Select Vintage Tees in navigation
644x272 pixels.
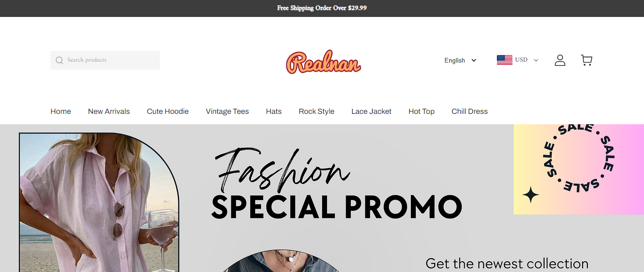[x=227, y=112]
